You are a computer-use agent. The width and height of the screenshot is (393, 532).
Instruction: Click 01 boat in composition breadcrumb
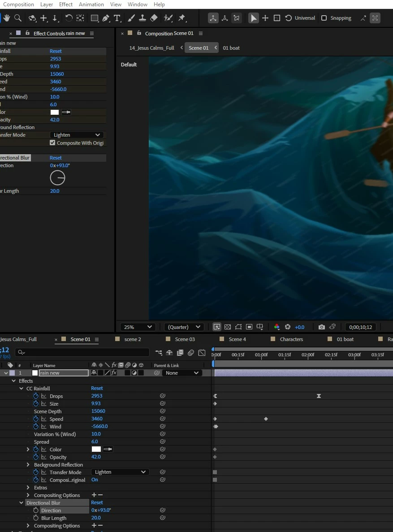231,48
